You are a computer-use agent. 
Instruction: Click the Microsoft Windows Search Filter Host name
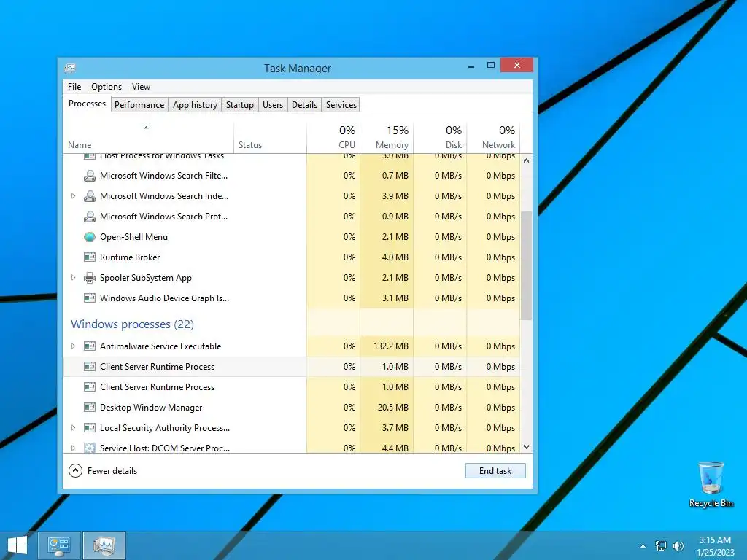click(164, 176)
